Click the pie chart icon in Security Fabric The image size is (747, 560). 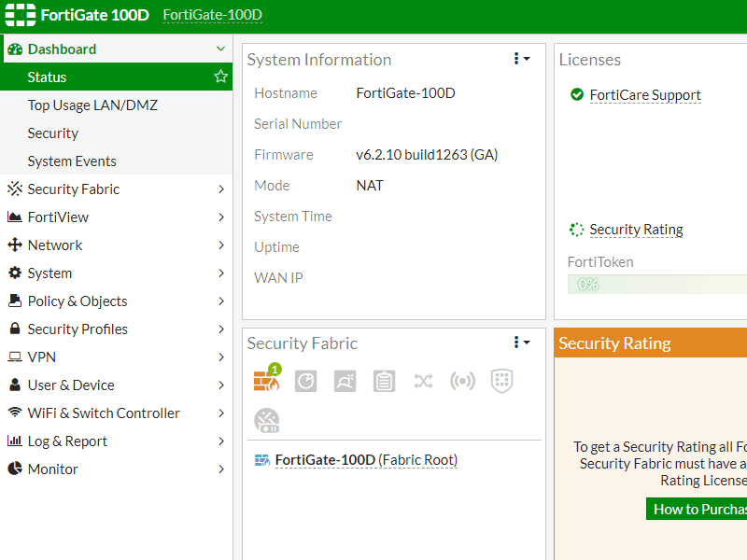click(306, 381)
